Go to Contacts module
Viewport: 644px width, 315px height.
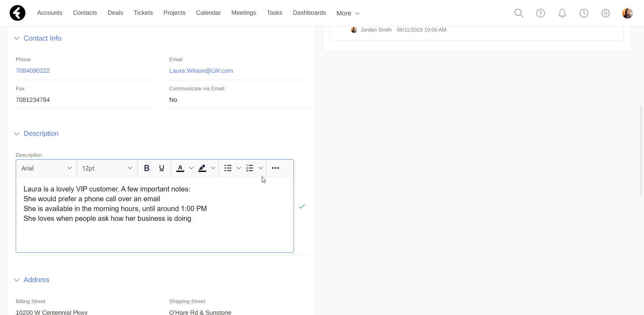point(85,13)
